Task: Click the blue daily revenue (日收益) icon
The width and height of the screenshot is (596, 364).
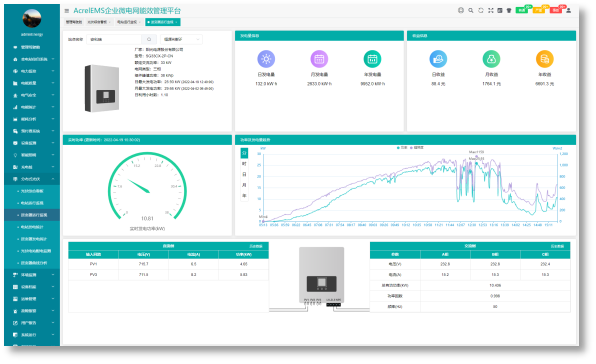Action: (438, 59)
